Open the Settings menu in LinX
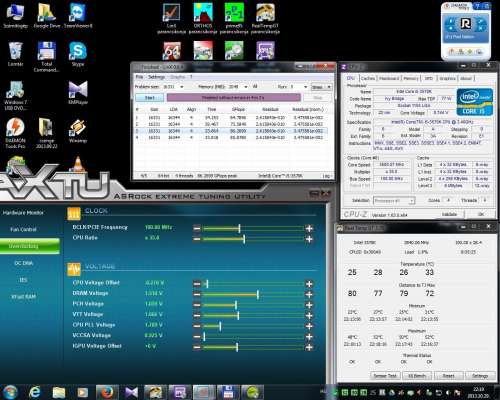Viewport: 500px width, 400px height. click(156, 77)
